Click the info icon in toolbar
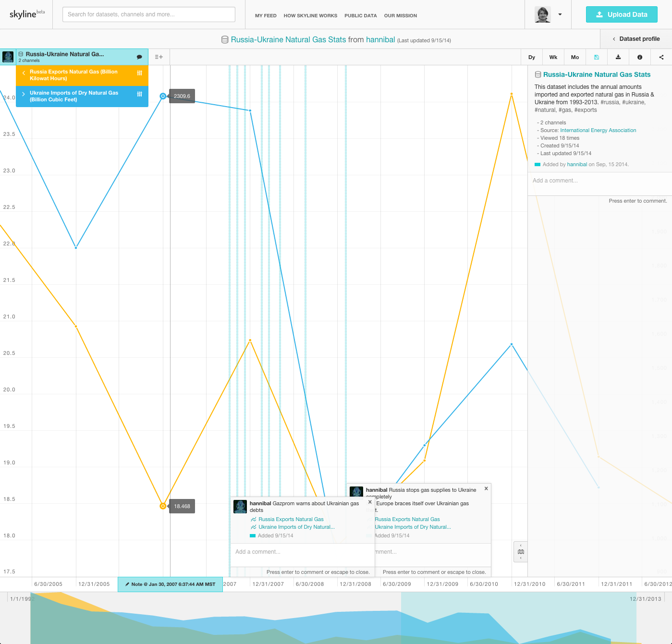This screenshot has height=644, width=672. [x=640, y=57]
